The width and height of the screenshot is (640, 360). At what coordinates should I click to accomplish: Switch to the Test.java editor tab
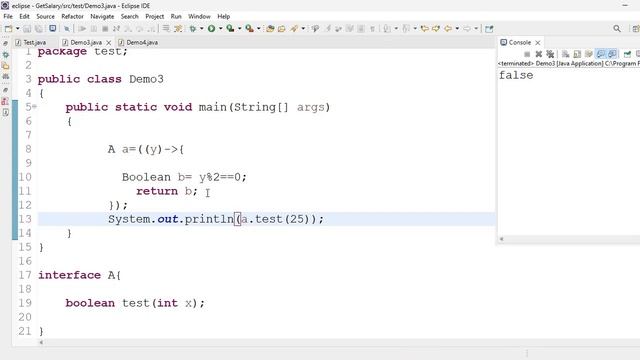pos(31,42)
